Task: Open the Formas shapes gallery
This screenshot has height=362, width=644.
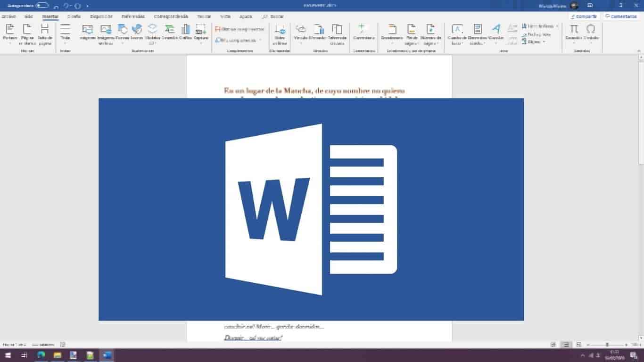Action: coord(123,34)
